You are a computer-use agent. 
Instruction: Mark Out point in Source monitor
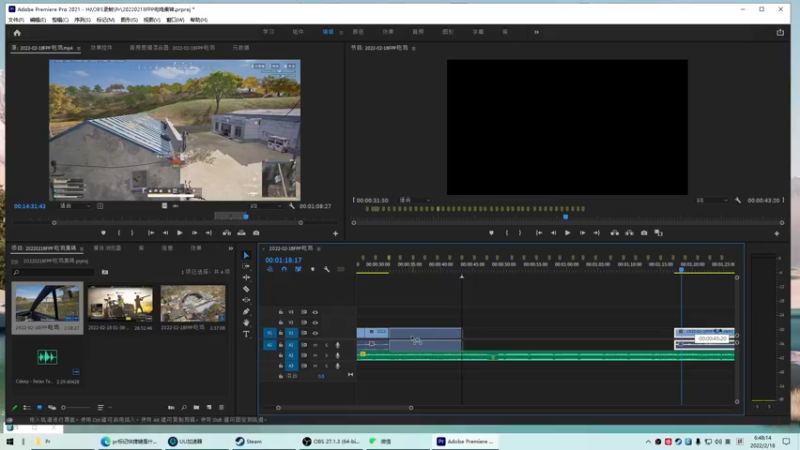132,233
